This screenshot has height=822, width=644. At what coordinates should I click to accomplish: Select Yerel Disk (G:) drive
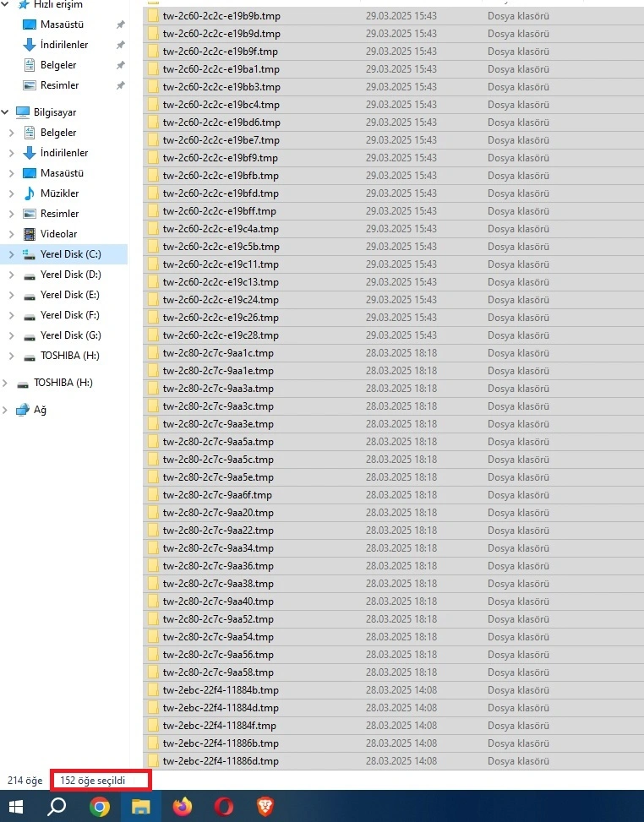[x=71, y=335]
